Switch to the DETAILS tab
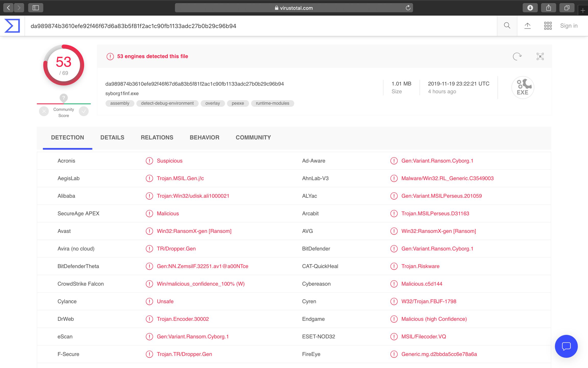588x368 pixels. [112, 137]
